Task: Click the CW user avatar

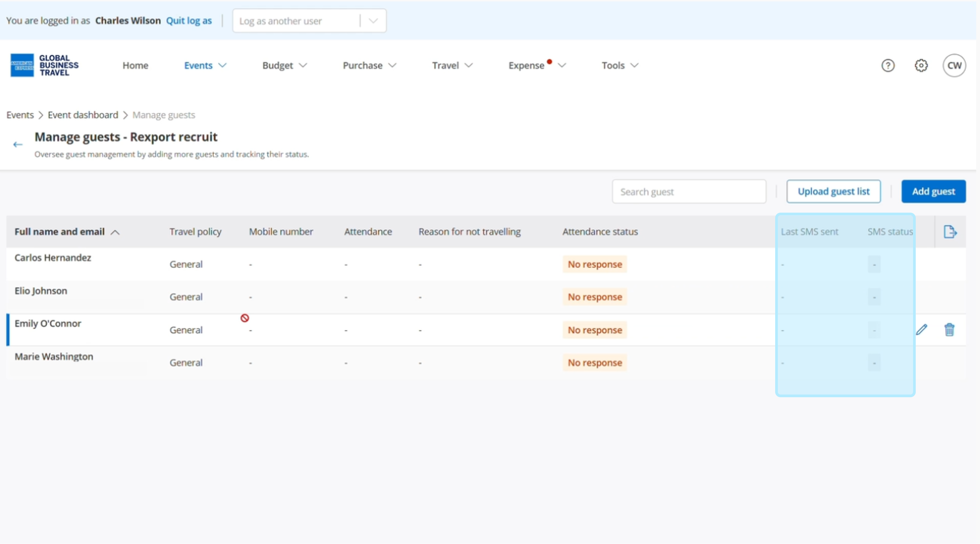Action: [954, 66]
